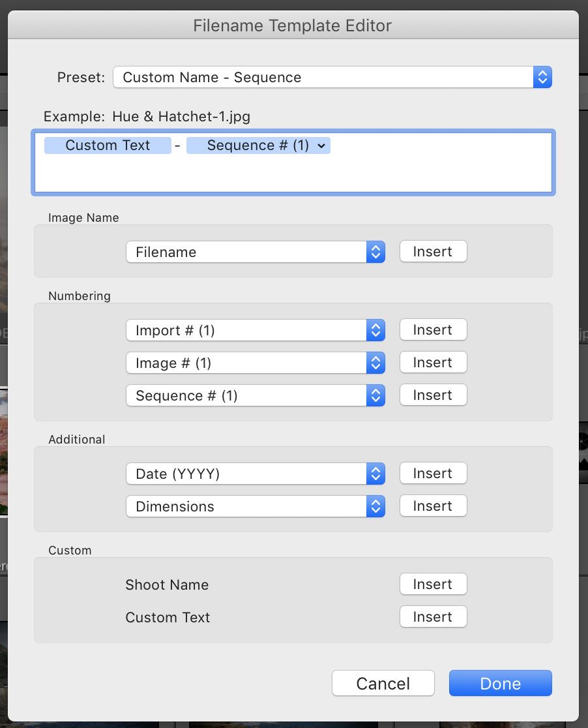The image size is (588, 728).
Task: Click the Date (YYYY) stepper arrows
Action: point(375,474)
